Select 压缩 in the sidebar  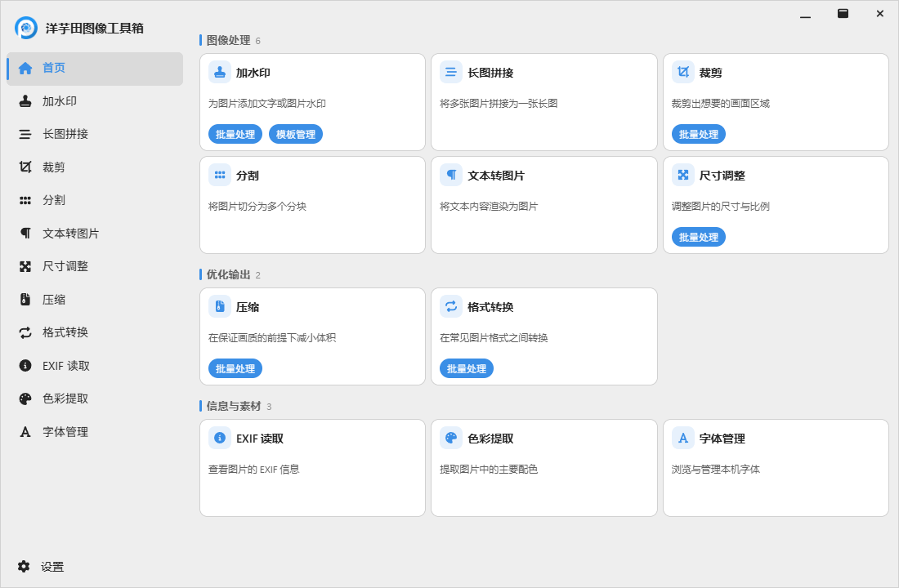[x=95, y=300]
